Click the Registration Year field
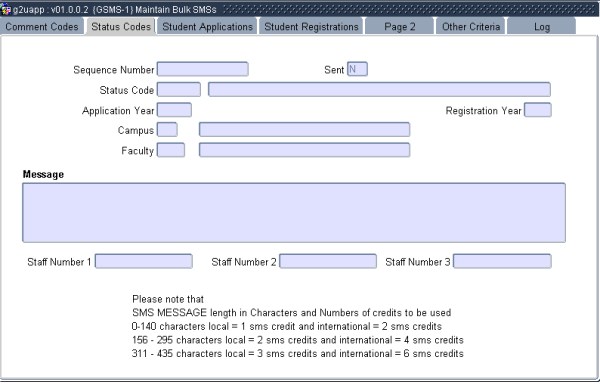The image size is (600, 385). coord(538,110)
